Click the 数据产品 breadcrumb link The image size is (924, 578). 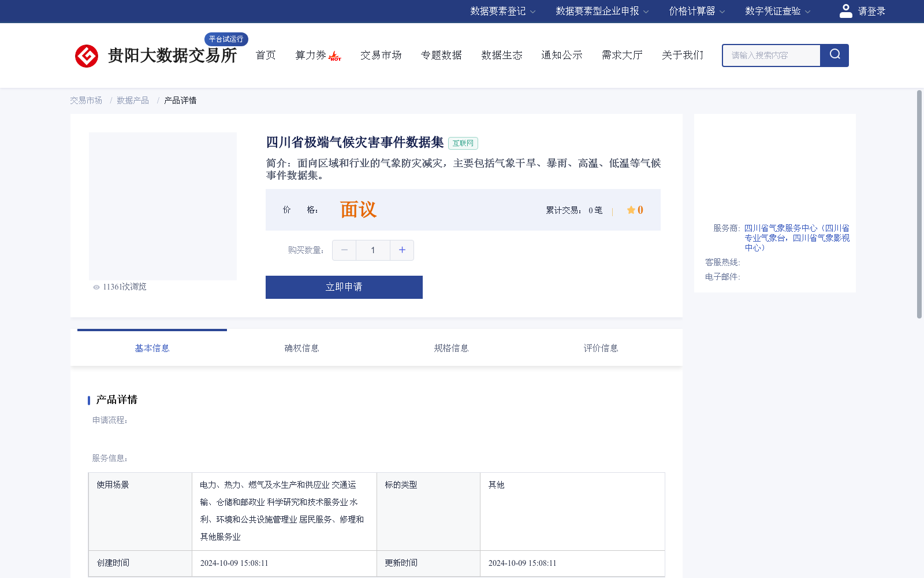tap(133, 101)
